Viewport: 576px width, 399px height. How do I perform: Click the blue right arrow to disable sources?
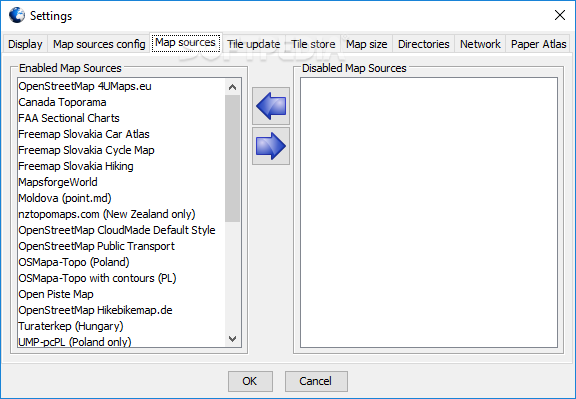click(x=271, y=146)
